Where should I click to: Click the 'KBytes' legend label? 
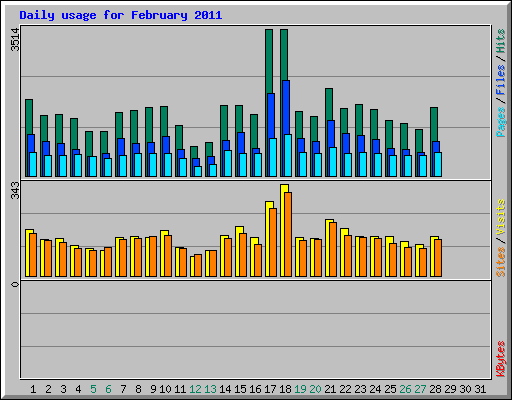click(x=500, y=359)
